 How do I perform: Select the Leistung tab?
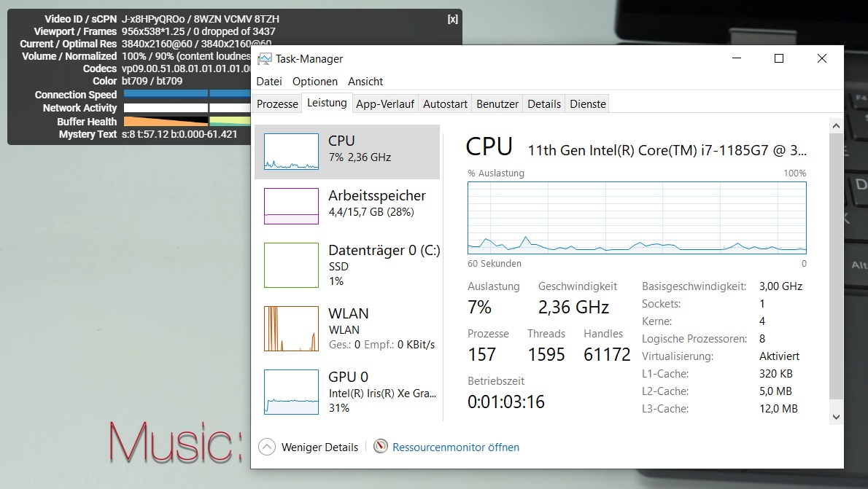click(x=328, y=103)
